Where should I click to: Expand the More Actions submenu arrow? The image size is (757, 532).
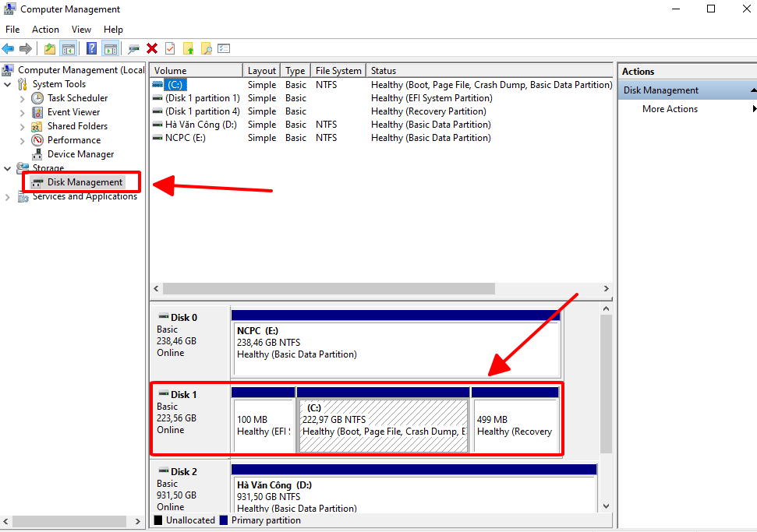tap(754, 109)
